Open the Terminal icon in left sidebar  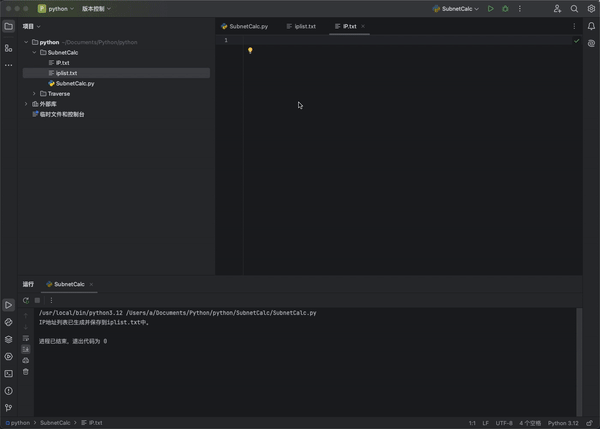[x=8, y=374]
